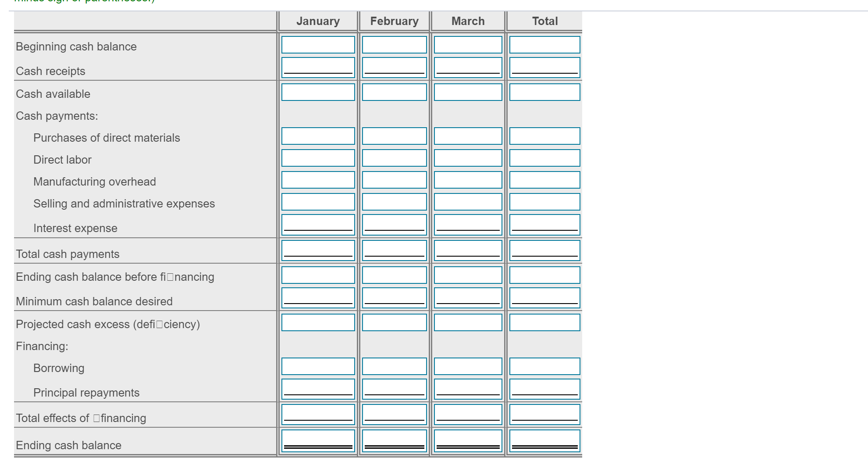Image resolution: width=868 pixels, height=465 pixels.
Task: Click February Ending cash balance before financing field
Action: tap(394, 275)
